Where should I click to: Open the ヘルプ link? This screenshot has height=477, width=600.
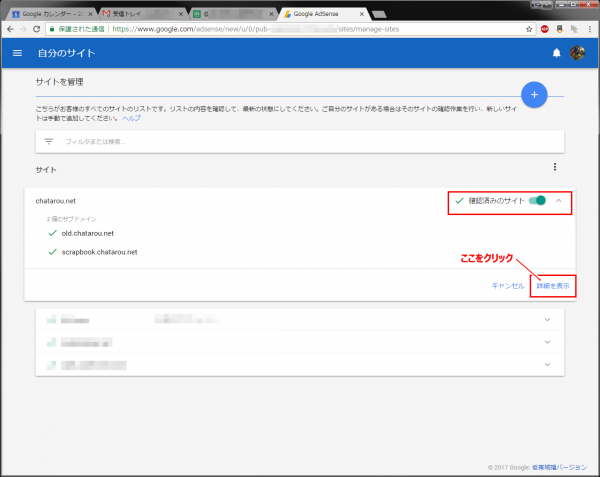(x=131, y=118)
